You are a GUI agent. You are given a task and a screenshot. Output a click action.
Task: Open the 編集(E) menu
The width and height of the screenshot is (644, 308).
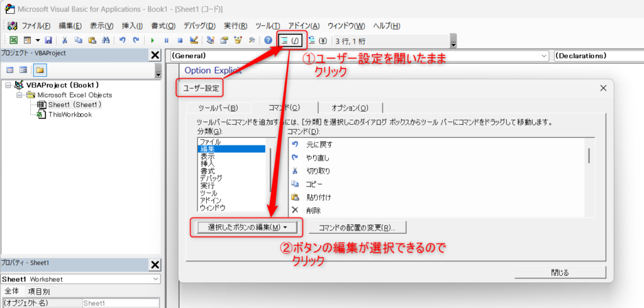(x=70, y=25)
